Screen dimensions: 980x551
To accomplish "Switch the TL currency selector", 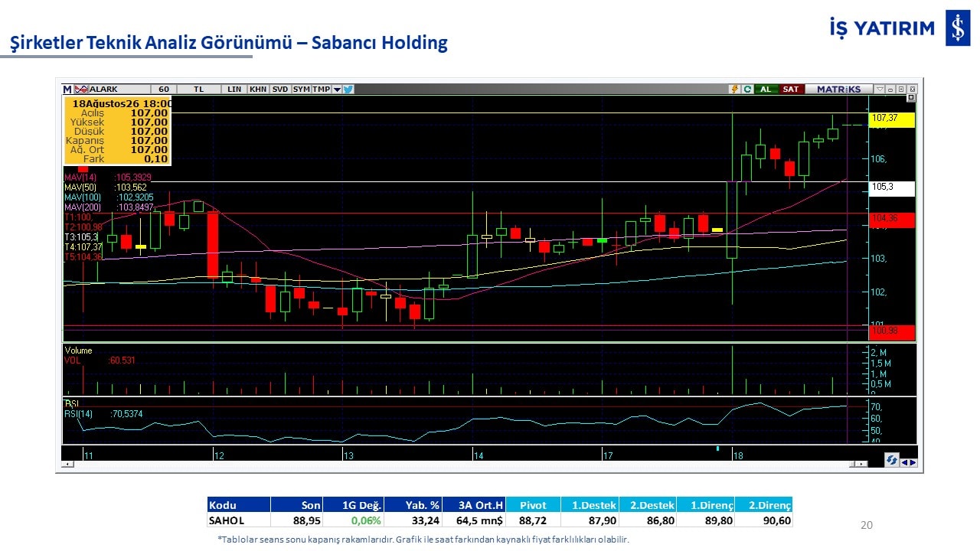I will pos(199,90).
